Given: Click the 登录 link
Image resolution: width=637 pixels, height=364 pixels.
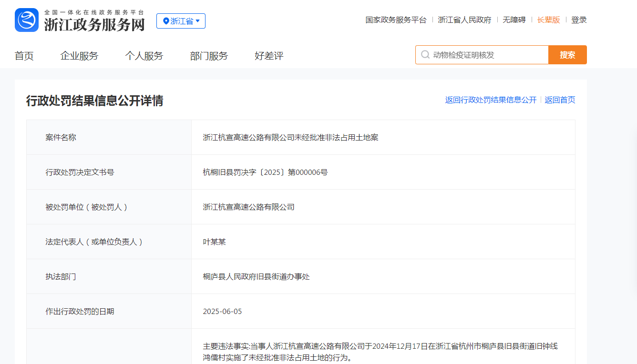Looking at the screenshot, I should coord(579,20).
